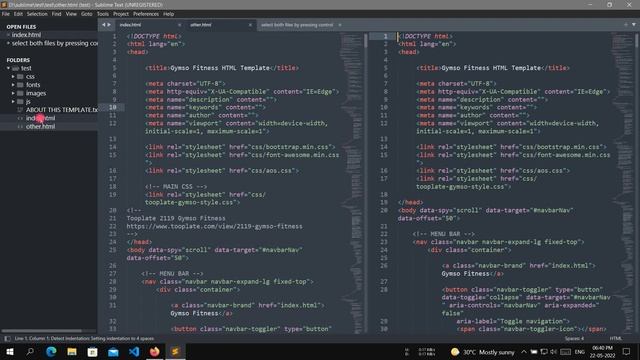Viewport: 640px width, 360px height.
Task: Open the Edit menu
Action: point(18,14)
